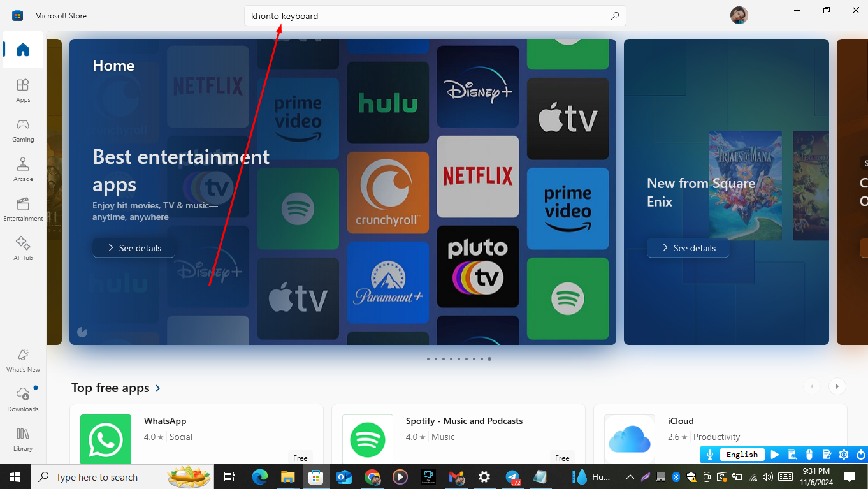The width and height of the screenshot is (868, 489).
Task: Click the search magnifier icon
Action: click(x=614, y=16)
